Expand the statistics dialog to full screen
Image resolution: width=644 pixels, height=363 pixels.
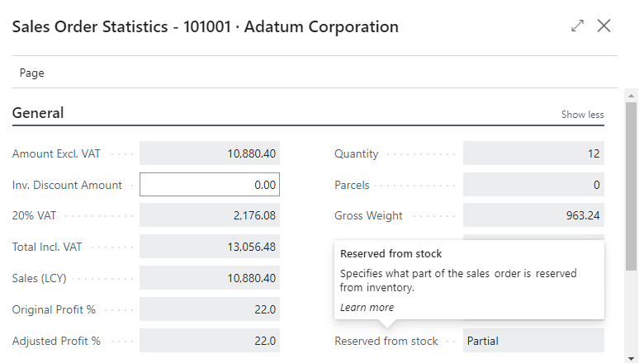[577, 26]
